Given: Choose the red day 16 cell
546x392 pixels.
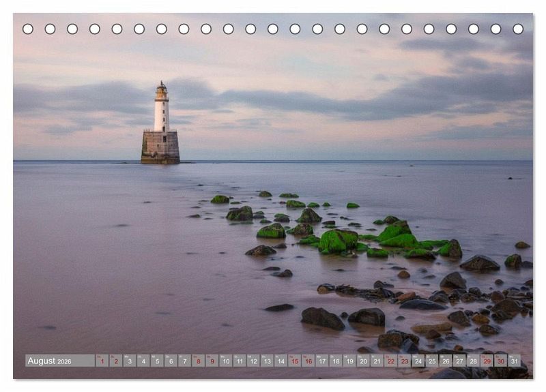Looking at the screenshot, I should click(308, 361).
